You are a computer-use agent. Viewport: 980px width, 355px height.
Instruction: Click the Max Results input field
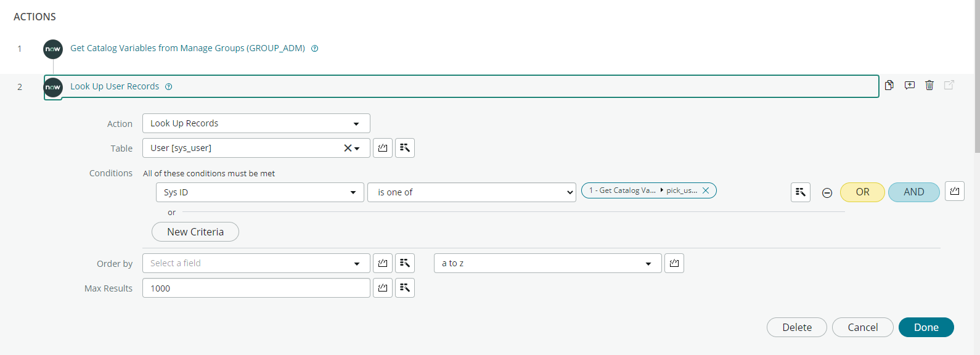256,288
